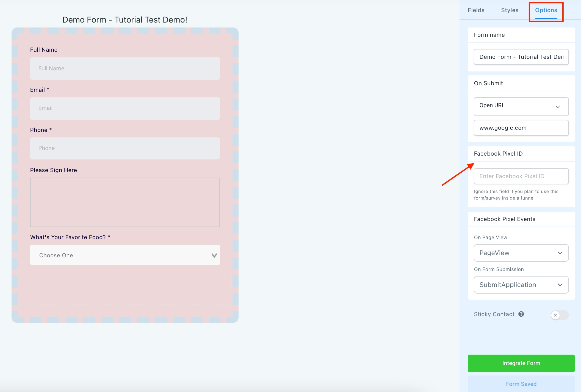Click the redirect URL field showing www.google.com
Screen dimensions: 581x392
521,128
